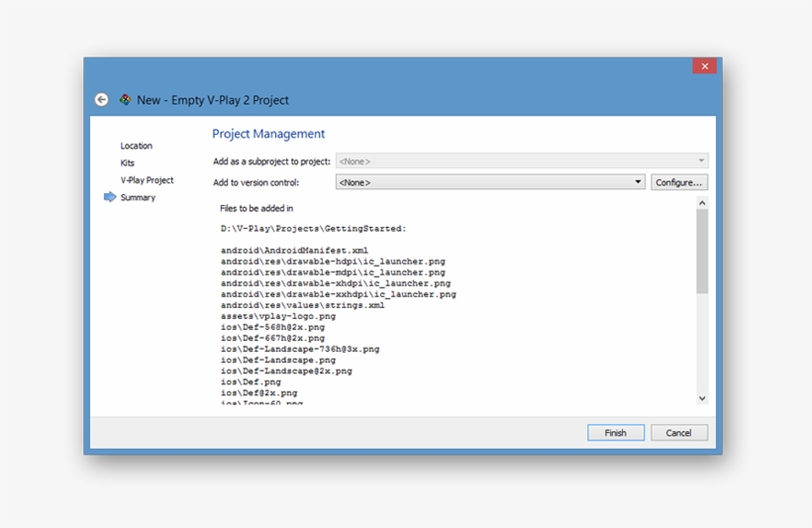Viewport: 812px width, 528px height.
Task: Click the android\AndroidManifest.xml entry
Action: pos(294,251)
